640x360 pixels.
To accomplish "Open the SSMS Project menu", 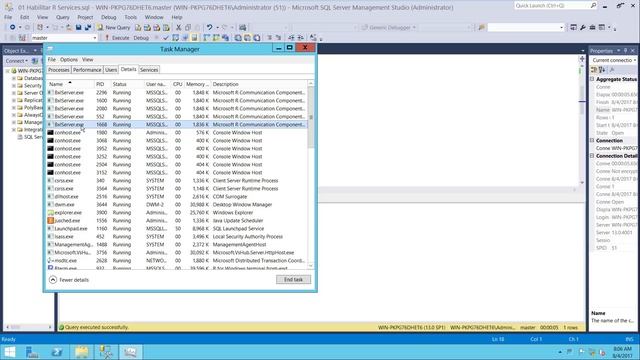I will (x=85, y=17).
